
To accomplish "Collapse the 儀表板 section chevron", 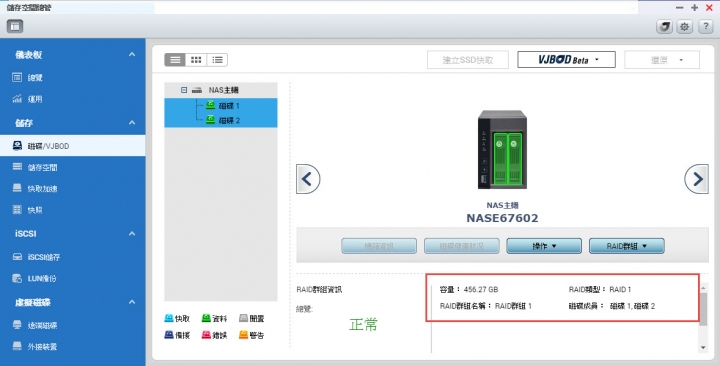I will coord(132,55).
